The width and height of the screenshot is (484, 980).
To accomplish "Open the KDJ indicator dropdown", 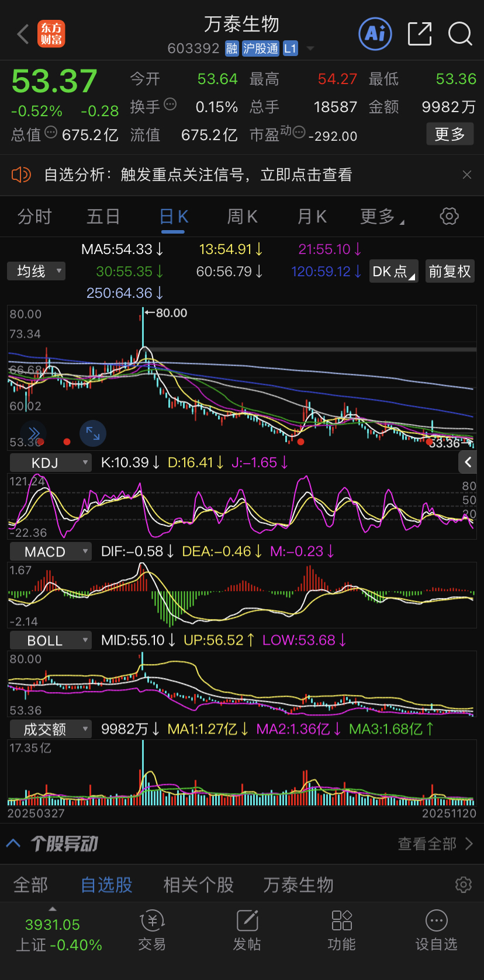I will point(51,463).
